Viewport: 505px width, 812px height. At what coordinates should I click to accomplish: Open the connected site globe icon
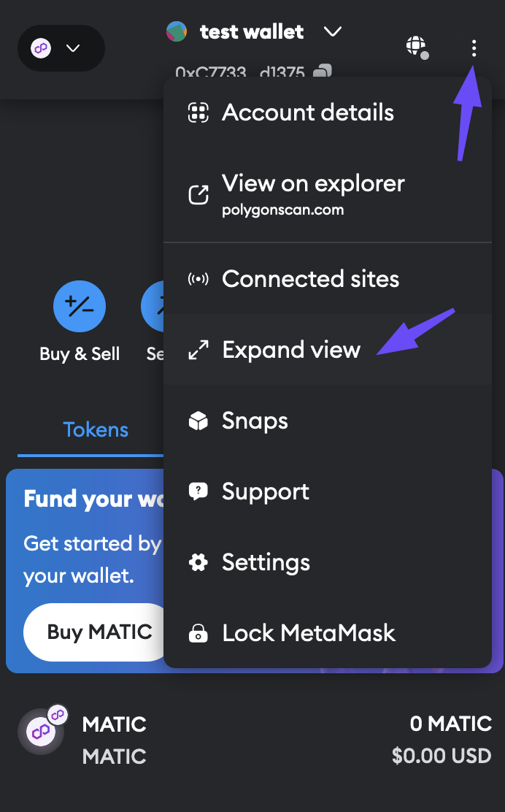point(416,47)
